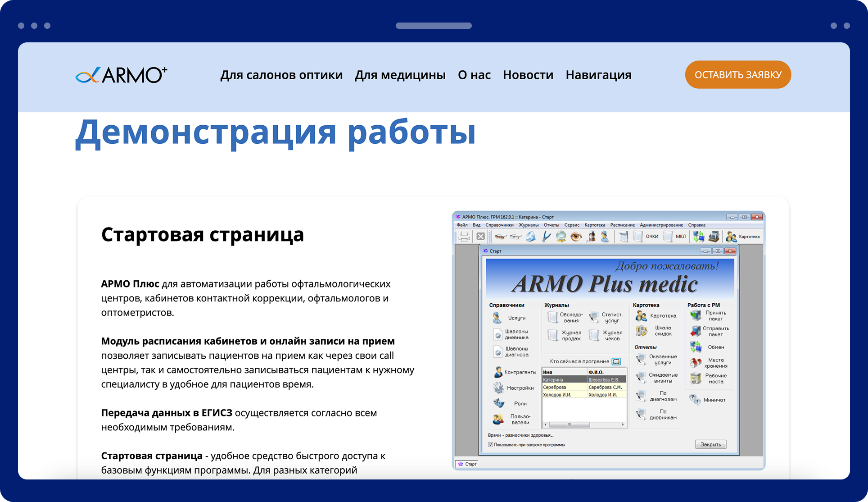Viewport: 868px width, 502px height.
Task: Open the 'По дневникам' report
Action: [x=656, y=415]
